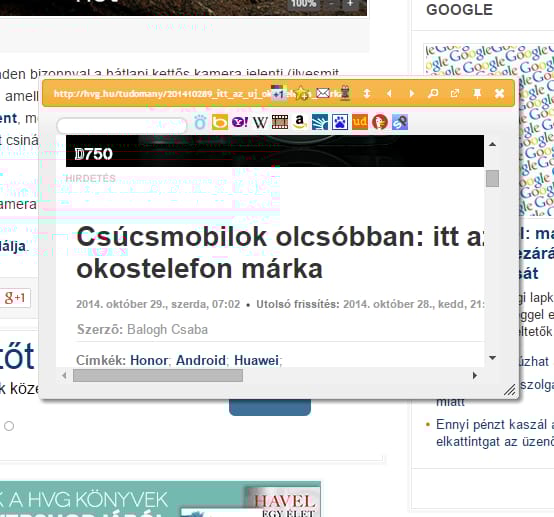Open the popup page in a new tab
Screen dimensions: 554x517
click(455, 93)
